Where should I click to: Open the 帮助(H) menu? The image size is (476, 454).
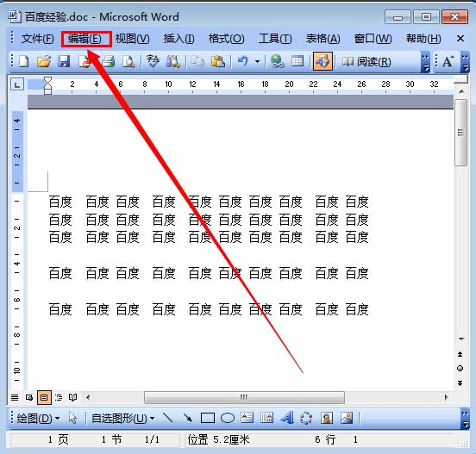[x=423, y=39]
